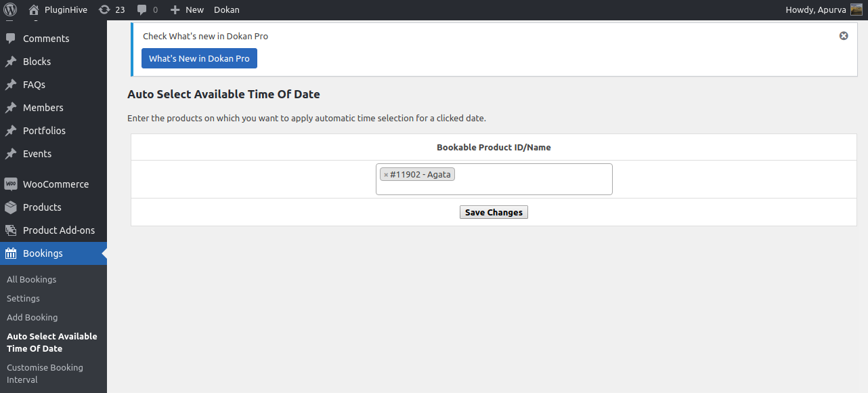Screen dimensions: 868x393
Task: Click the WooCommerce logo icon
Action: 11,184
